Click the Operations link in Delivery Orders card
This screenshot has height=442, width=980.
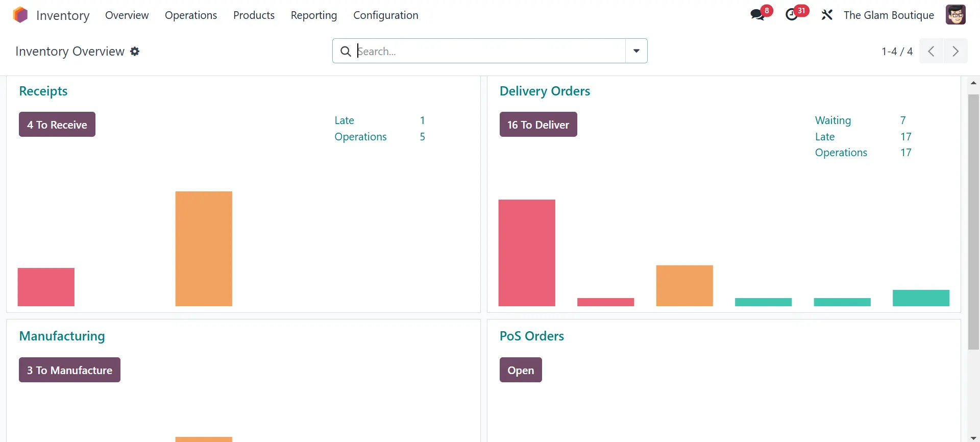tap(841, 153)
